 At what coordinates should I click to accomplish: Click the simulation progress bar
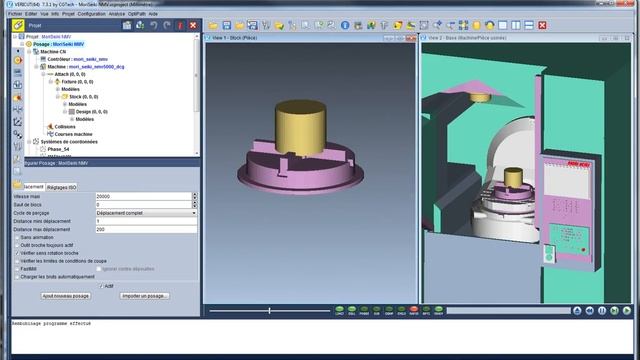pos(508,311)
